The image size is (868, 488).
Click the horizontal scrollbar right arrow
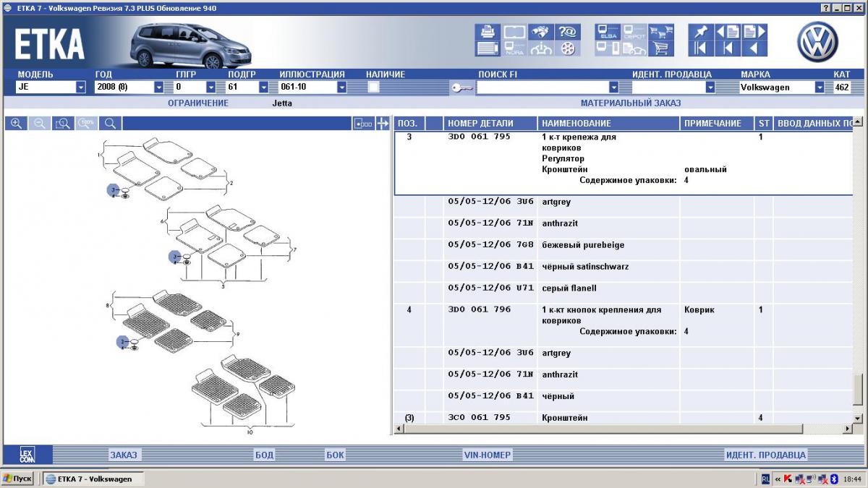(847, 429)
